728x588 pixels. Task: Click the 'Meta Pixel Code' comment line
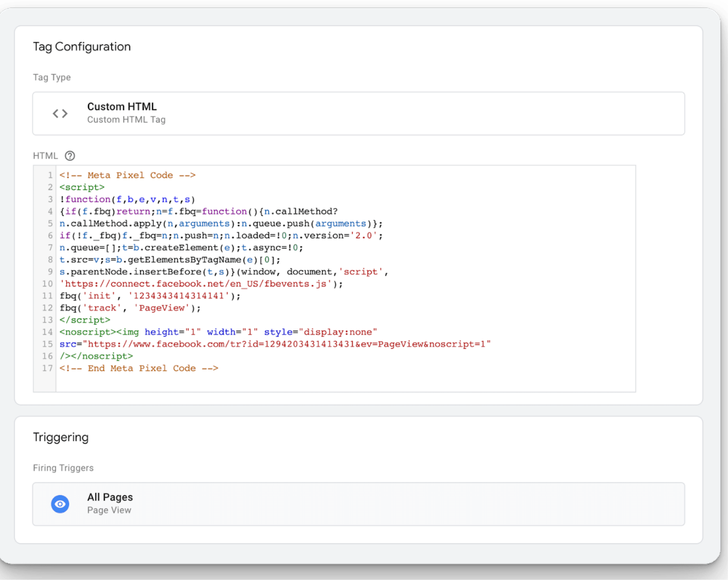127,175
